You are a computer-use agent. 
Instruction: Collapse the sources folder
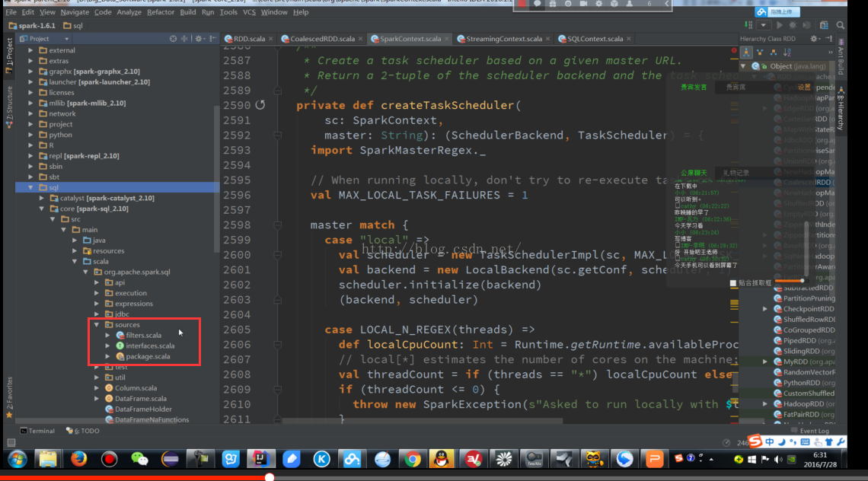point(97,325)
